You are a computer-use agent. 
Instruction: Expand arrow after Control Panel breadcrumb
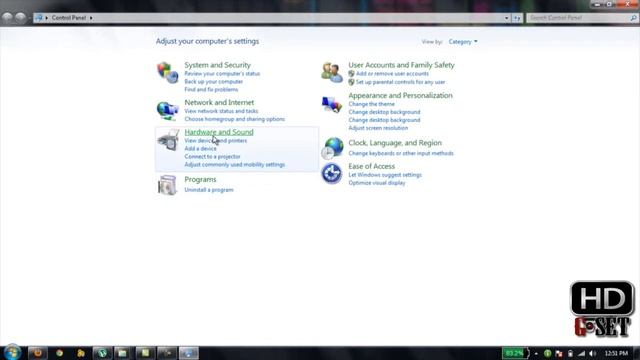pyautogui.click(x=91, y=18)
